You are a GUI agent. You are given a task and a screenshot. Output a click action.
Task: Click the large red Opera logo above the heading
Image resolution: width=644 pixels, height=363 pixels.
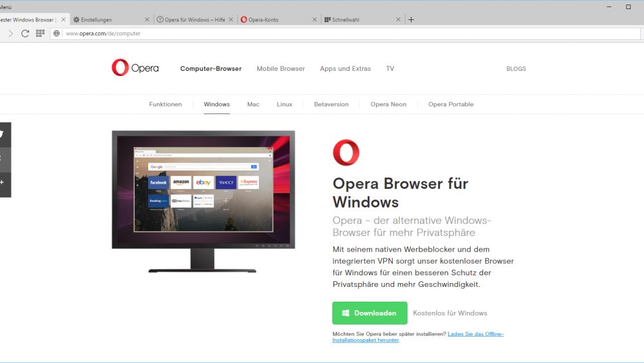pyautogui.click(x=346, y=153)
